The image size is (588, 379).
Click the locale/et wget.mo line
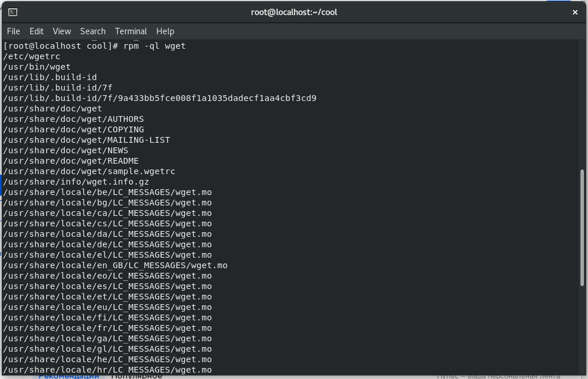point(107,297)
